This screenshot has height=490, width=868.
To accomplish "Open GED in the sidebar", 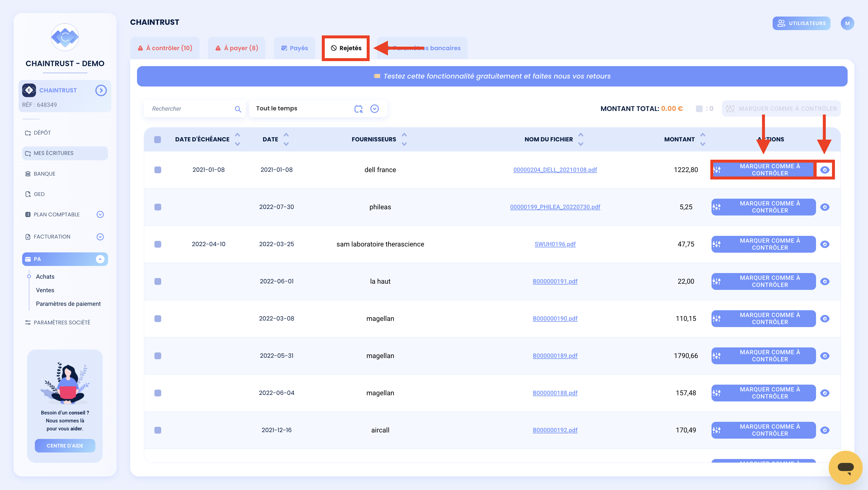I will pos(65,194).
